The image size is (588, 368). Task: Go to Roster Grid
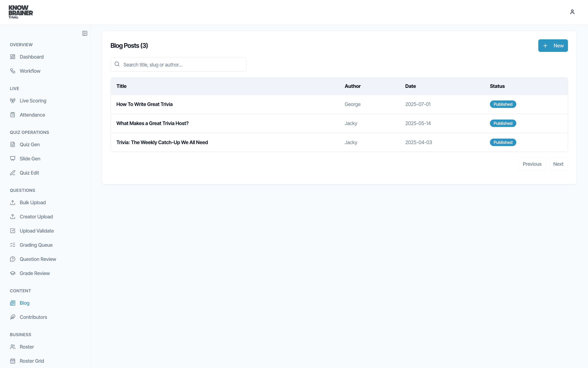[32, 361]
